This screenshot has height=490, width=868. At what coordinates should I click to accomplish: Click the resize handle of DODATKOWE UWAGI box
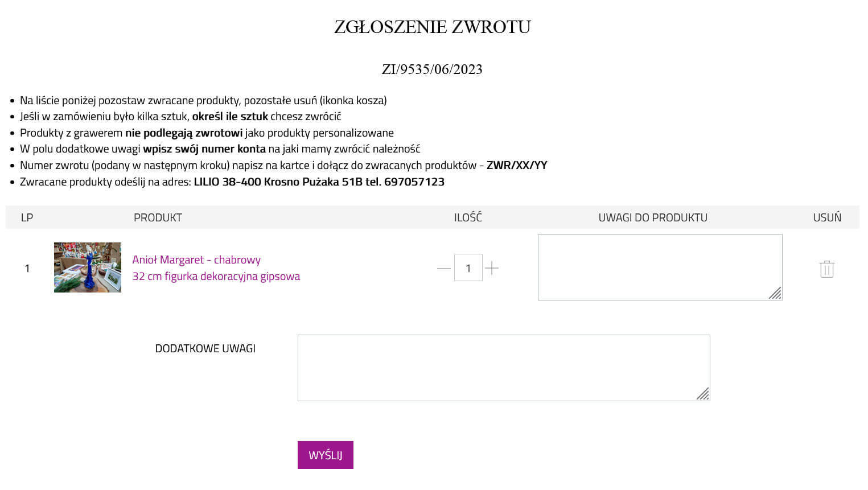pos(704,393)
